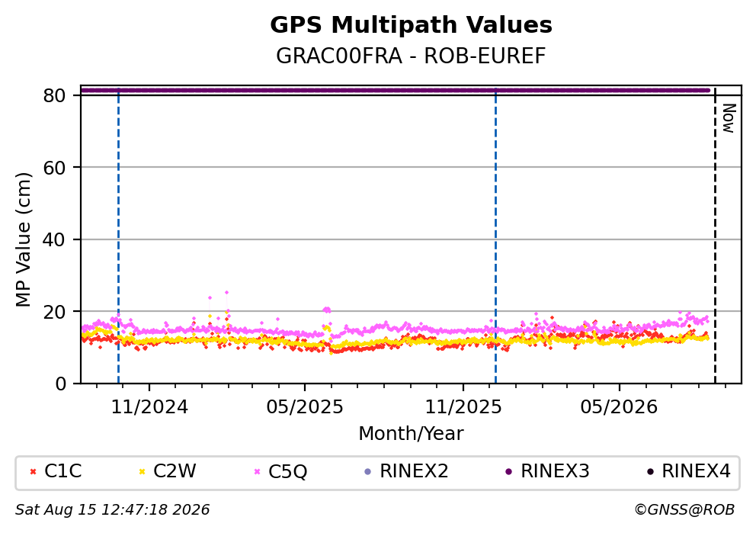Click the RINEX2 legend dot
Viewport: 756px width, 533px height.
coord(368,472)
